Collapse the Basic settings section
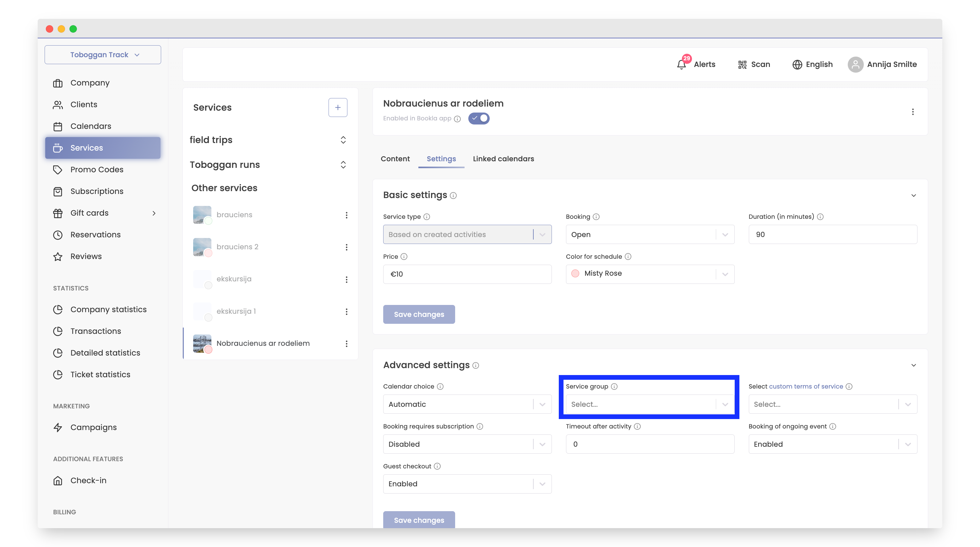The height and width of the screenshot is (547, 980). coord(913,195)
